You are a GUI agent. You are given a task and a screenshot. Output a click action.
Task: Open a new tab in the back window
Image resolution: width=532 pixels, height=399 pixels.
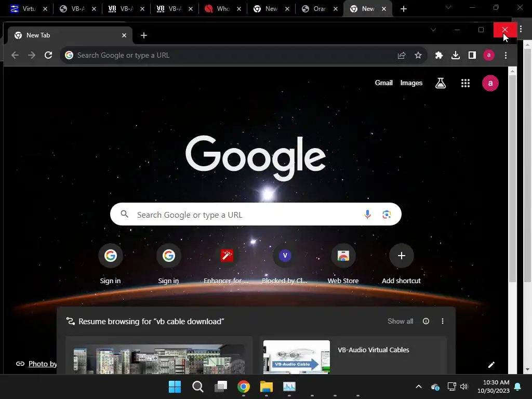click(403, 9)
